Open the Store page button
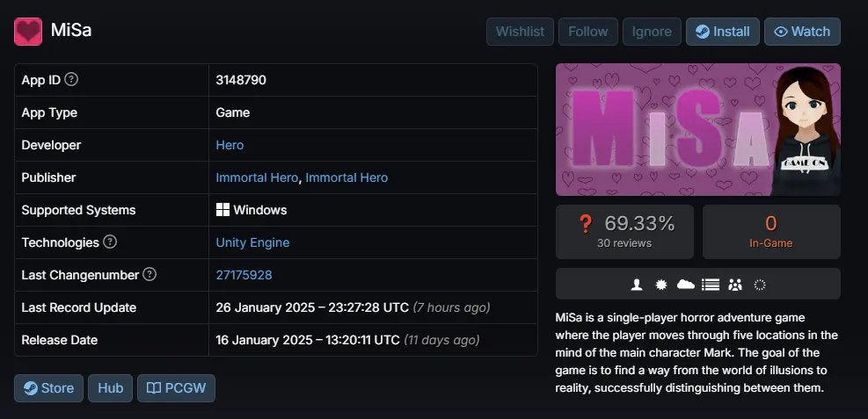This screenshot has width=868, height=419. [x=48, y=388]
